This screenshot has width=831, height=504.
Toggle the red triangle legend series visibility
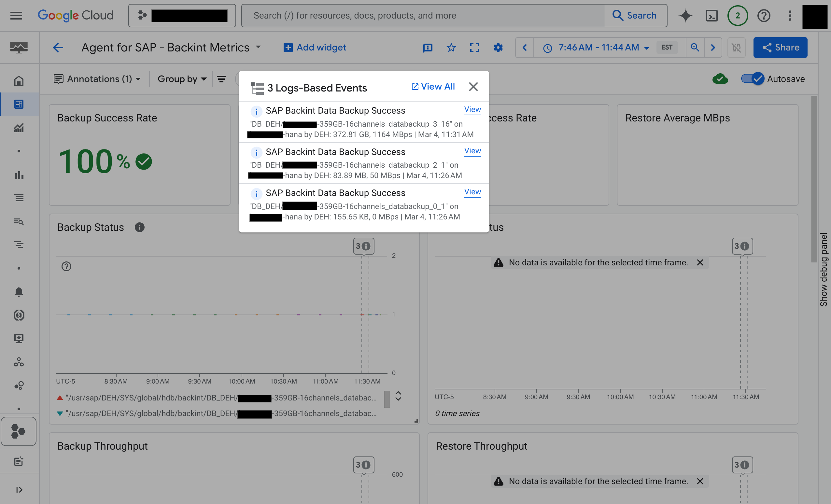60,398
